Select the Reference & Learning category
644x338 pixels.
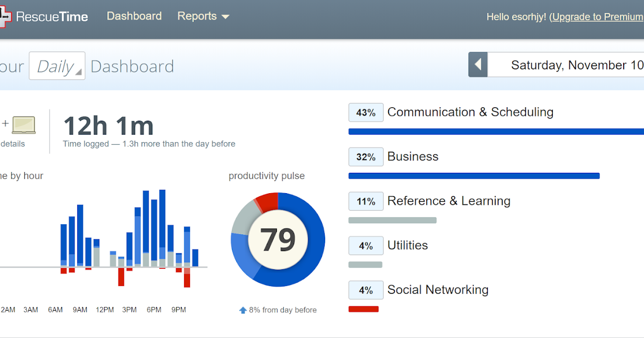[449, 201]
